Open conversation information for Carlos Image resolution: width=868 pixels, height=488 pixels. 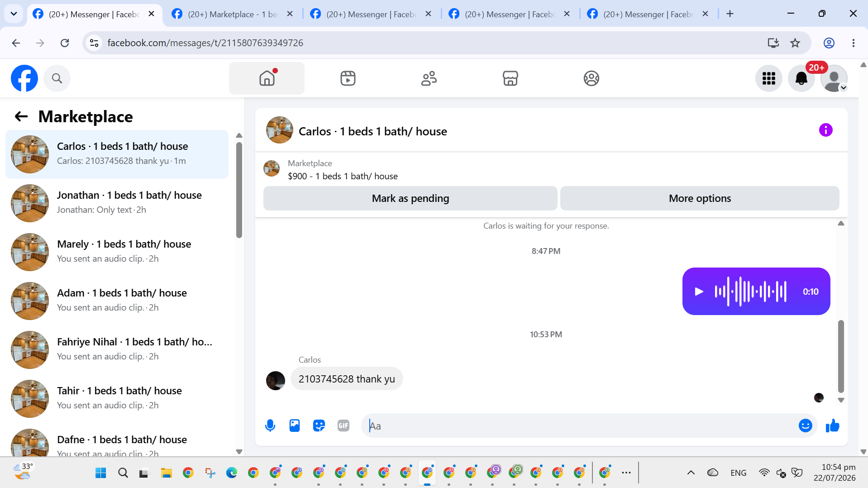(x=825, y=130)
